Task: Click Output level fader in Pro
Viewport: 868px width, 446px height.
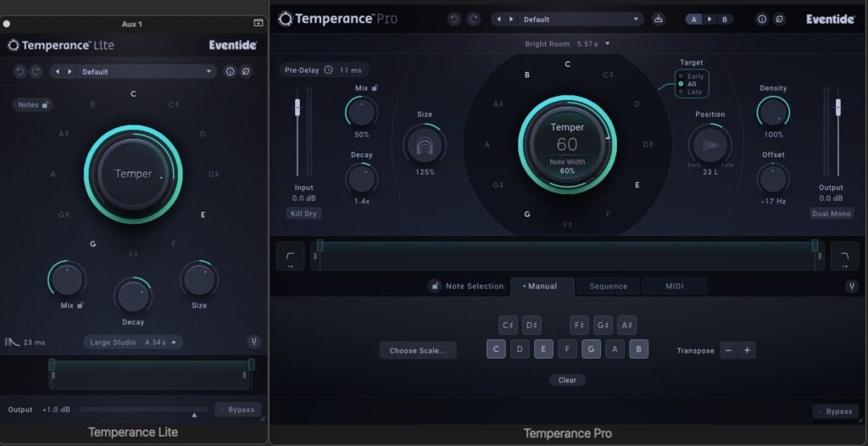Action: point(838,107)
